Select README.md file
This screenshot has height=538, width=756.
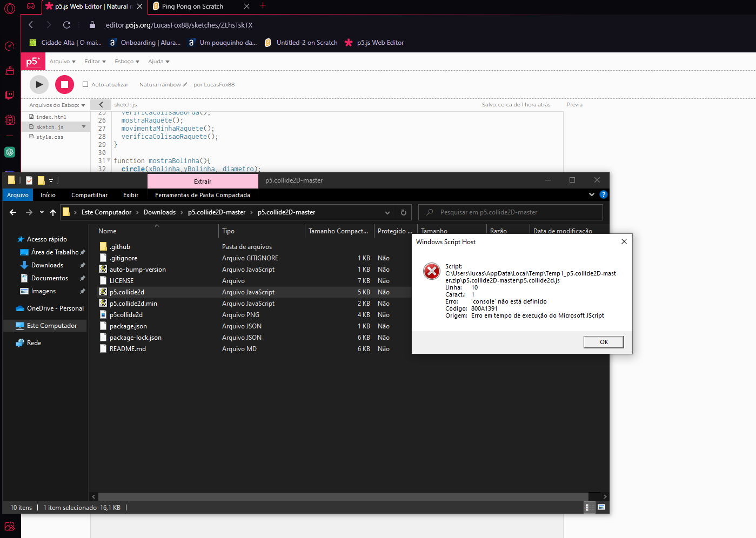point(128,349)
